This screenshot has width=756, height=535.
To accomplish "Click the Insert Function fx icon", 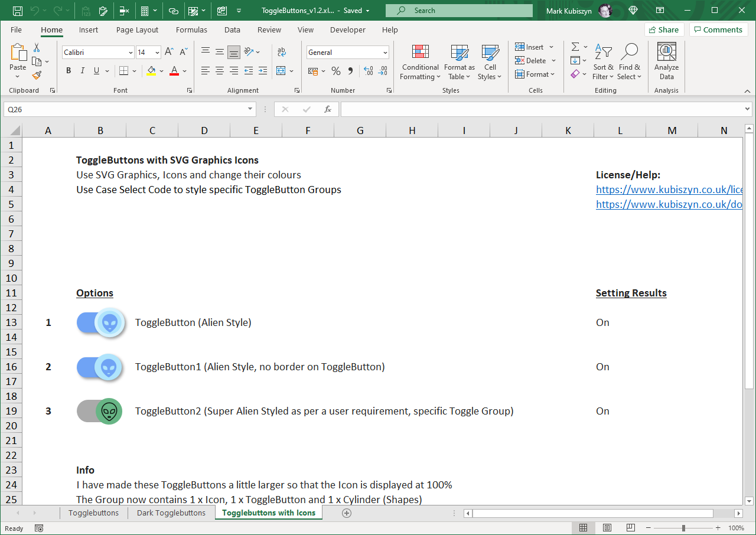I will pos(328,109).
